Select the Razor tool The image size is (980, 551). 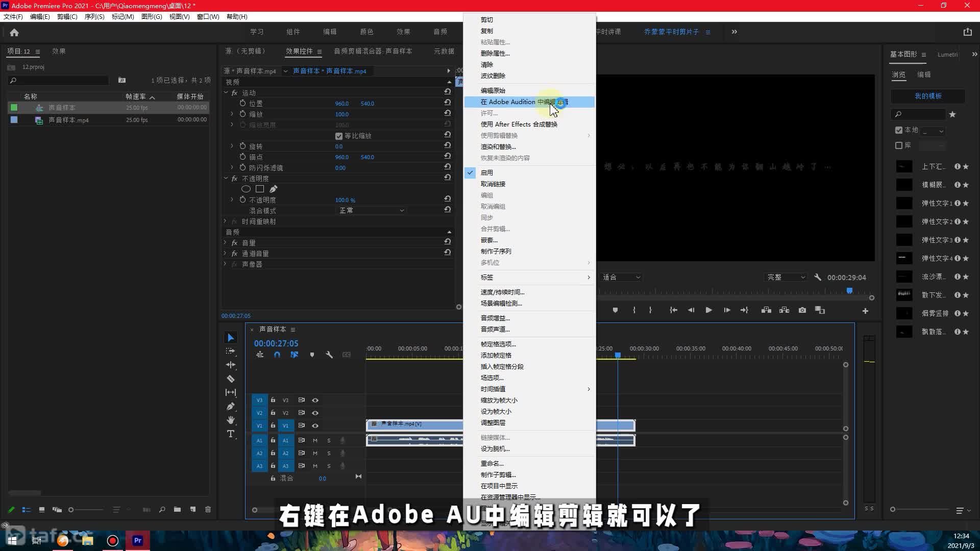coord(231,379)
